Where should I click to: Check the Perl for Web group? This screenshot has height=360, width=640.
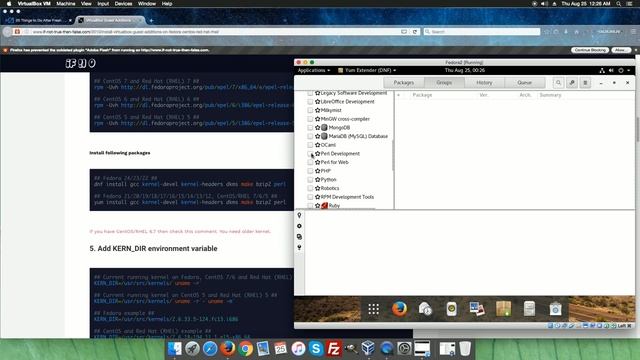pyautogui.click(x=310, y=162)
